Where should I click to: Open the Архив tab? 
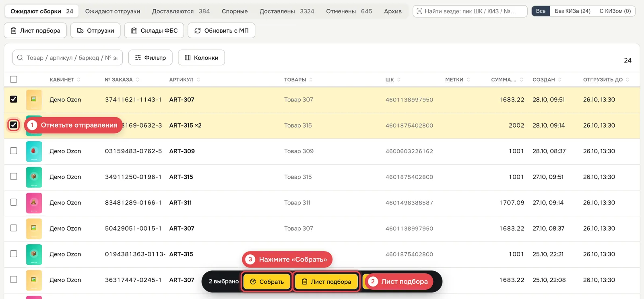click(393, 11)
